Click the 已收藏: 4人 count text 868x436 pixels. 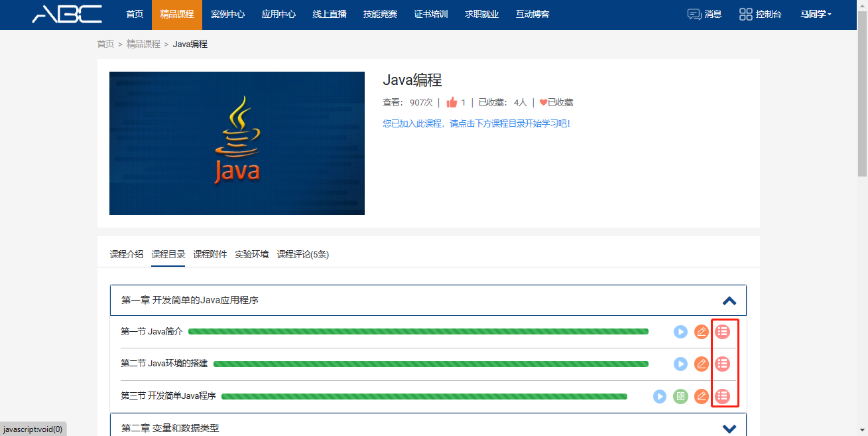click(503, 102)
